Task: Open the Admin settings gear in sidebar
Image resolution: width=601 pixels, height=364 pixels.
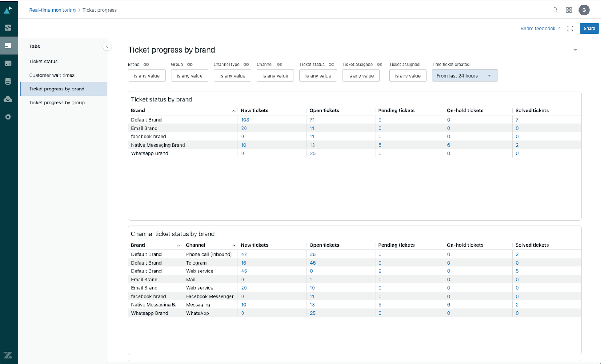Action: [x=8, y=117]
